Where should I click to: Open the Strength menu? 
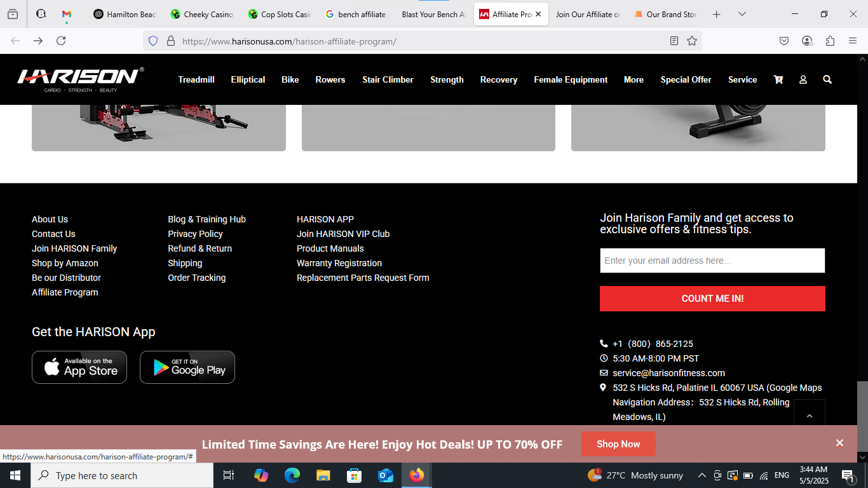click(447, 79)
